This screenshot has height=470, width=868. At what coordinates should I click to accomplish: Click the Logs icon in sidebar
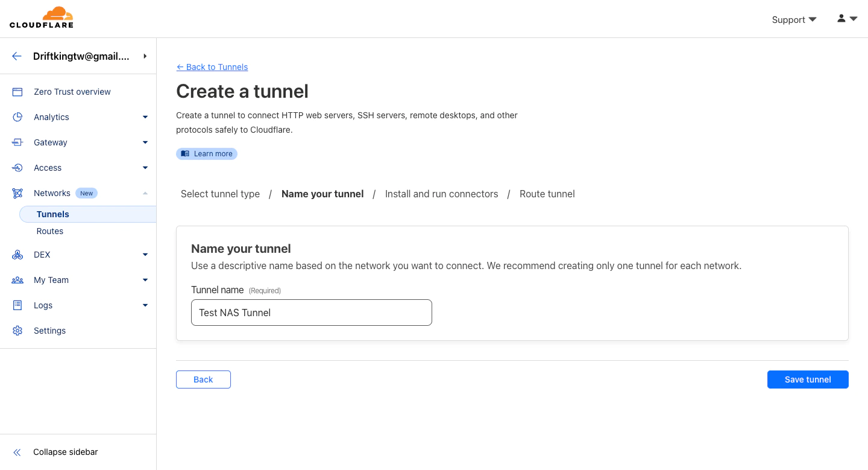pos(17,305)
